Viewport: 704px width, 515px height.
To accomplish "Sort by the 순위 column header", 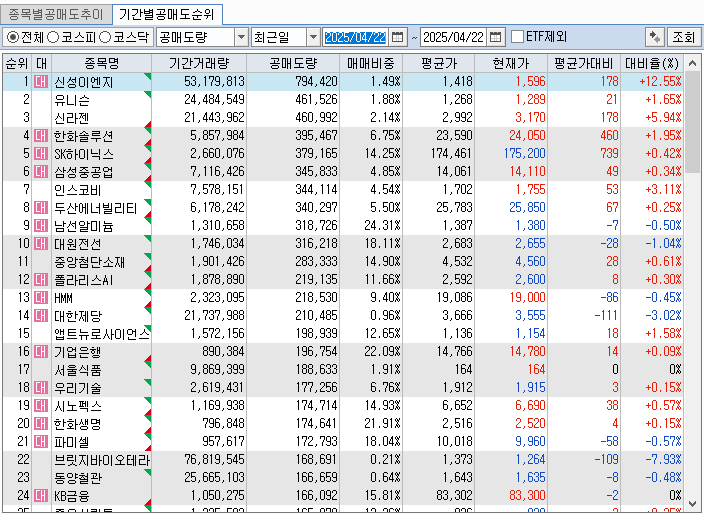I will (17, 63).
